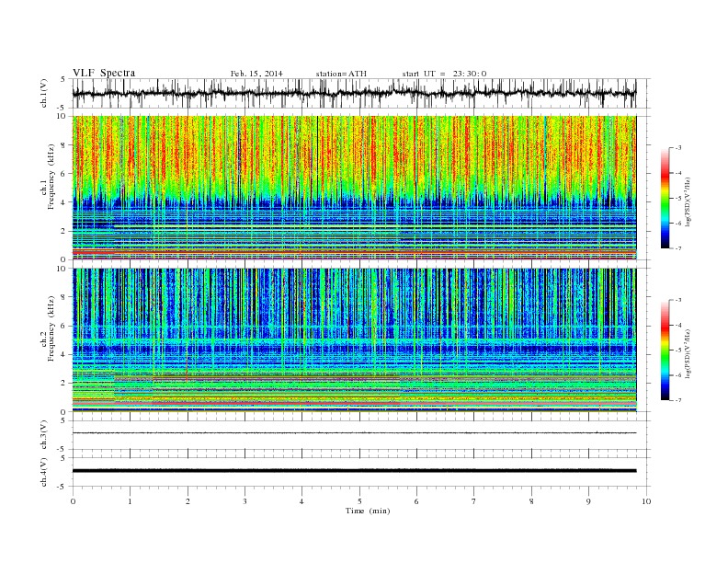This screenshot has height=563, width=728.
Task: Click the "5" tick on the Time axis
Action: (359, 501)
